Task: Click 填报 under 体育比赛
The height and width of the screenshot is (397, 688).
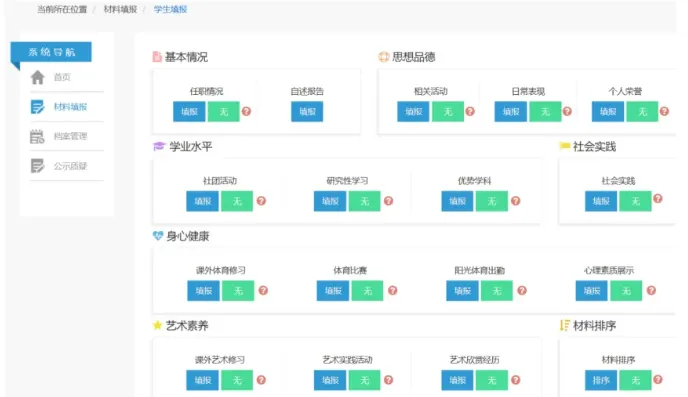Action: tap(333, 290)
